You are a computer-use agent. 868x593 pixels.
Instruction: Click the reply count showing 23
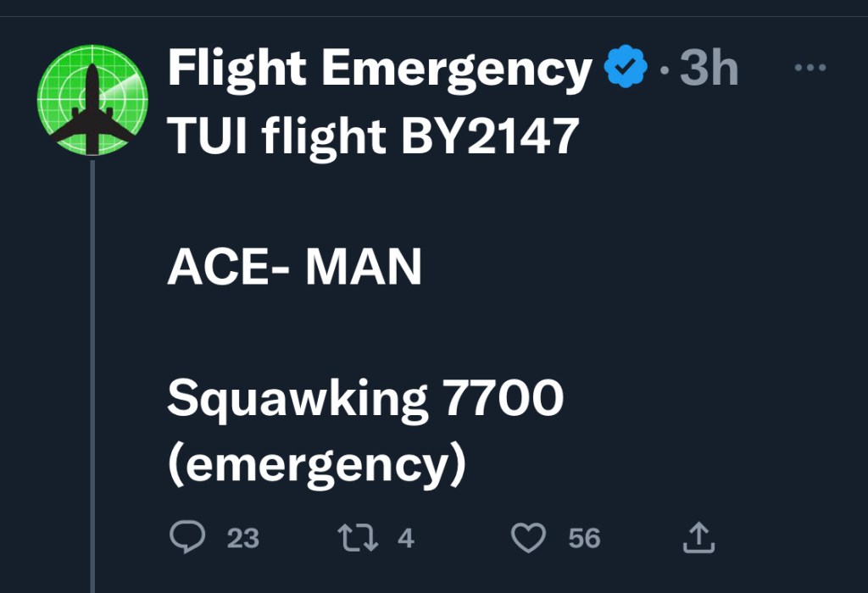(243, 538)
